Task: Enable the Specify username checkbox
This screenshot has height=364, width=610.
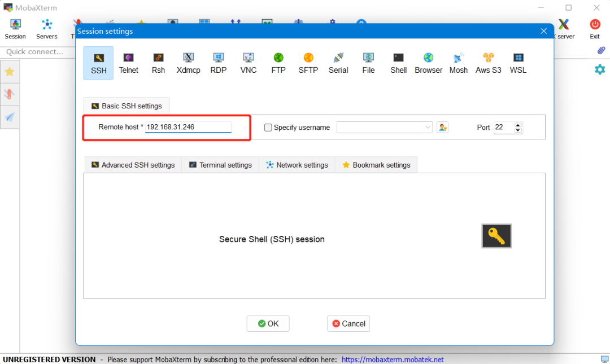Action: tap(268, 128)
